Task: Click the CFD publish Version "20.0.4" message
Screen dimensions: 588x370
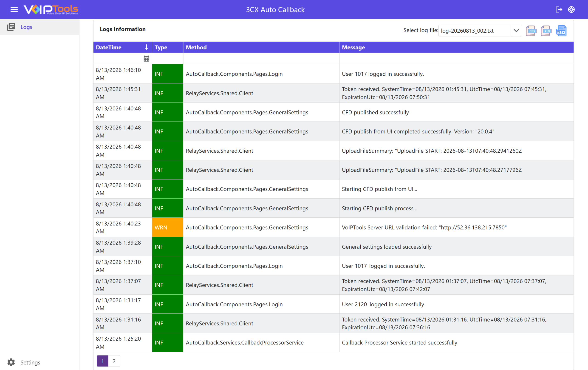Action: pyautogui.click(x=418, y=131)
